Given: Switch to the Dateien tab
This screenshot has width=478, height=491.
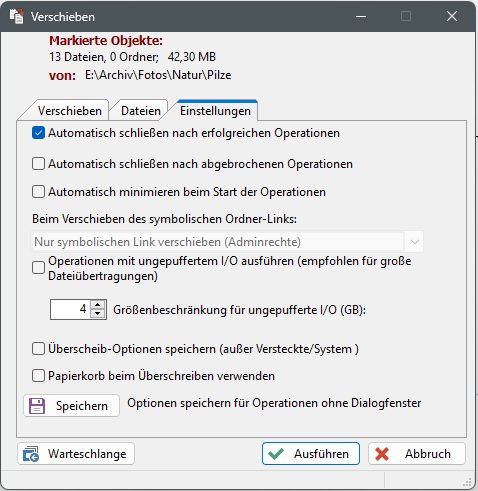Looking at the screenshot, I should (x=141, y=111).
